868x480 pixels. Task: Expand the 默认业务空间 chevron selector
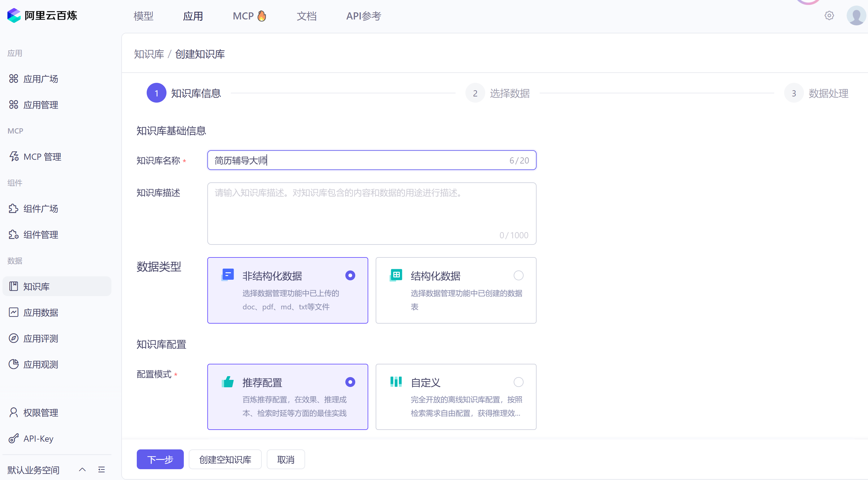tap(82, 469)
